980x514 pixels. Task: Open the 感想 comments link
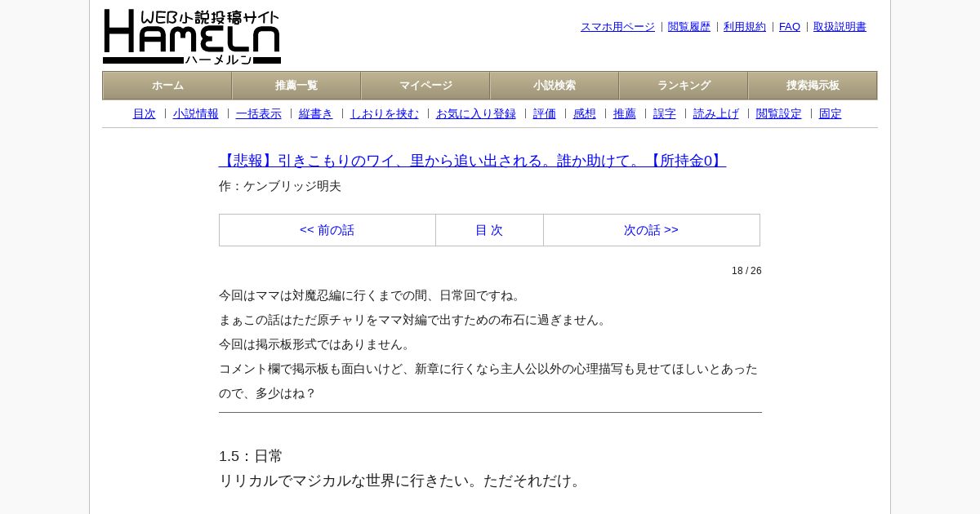pyautogui.click(x=585, y=113)
